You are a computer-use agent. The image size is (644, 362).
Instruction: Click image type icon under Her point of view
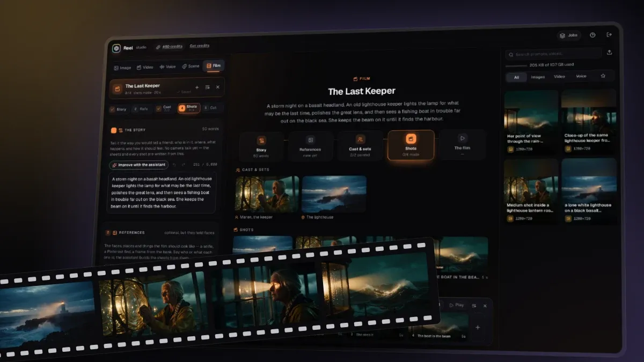(510, 149)
